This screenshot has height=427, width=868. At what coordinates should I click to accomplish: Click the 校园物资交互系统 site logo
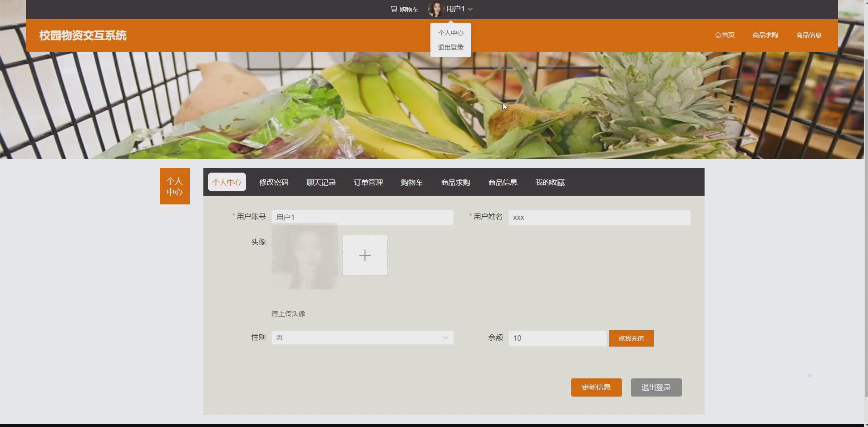click(82, 35)
